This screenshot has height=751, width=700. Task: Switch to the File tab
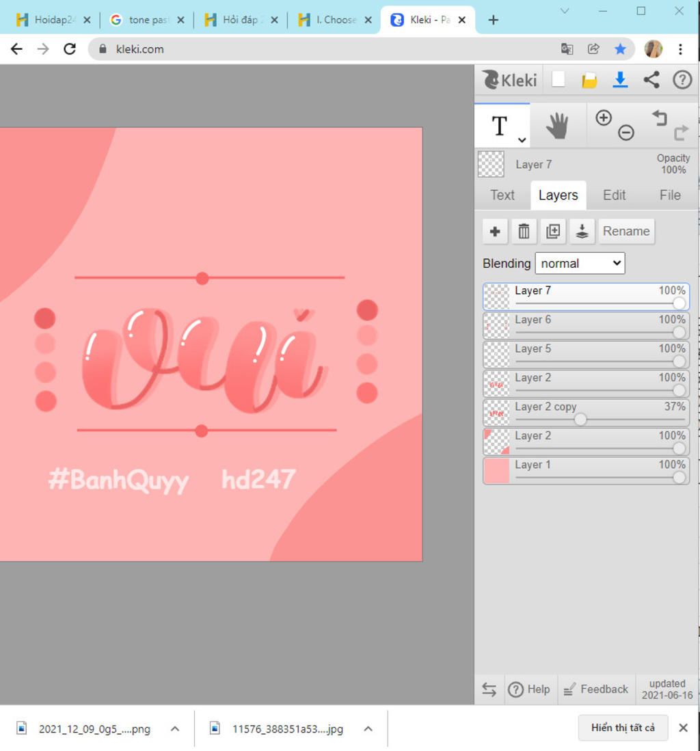coord(670,195)
